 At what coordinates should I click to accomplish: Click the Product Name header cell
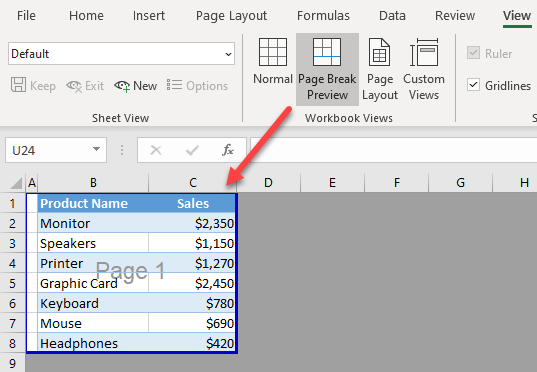pos(93,203)
